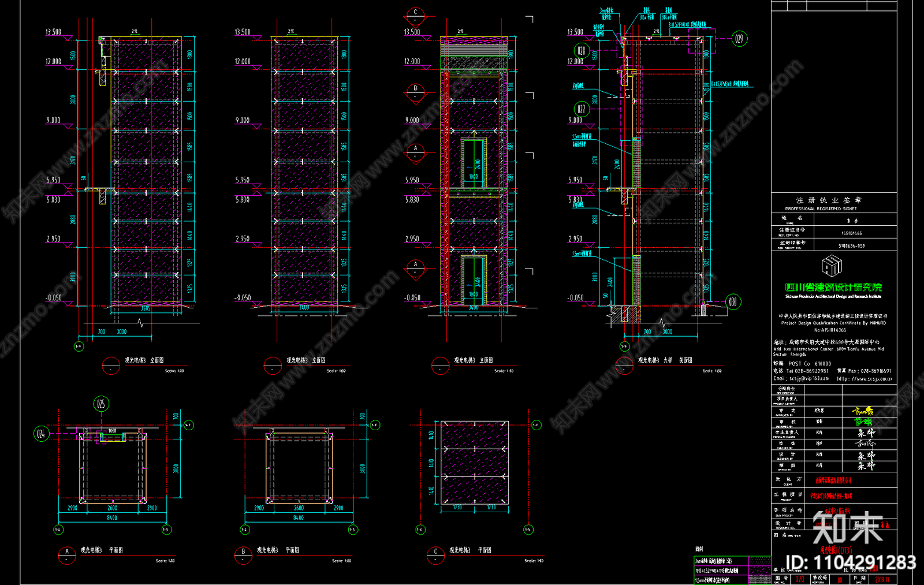Click the green signature in 审核 row

(x=863, y=422)
